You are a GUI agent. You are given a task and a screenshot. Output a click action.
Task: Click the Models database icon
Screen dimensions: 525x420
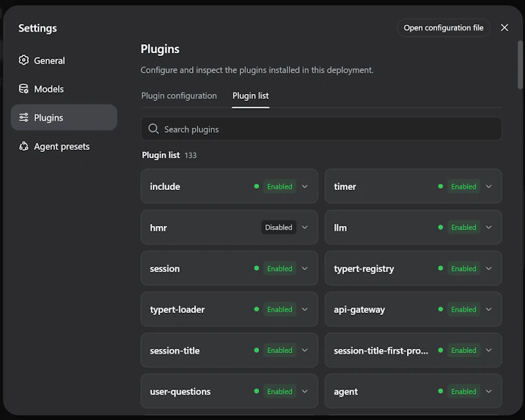click(23, 88)
